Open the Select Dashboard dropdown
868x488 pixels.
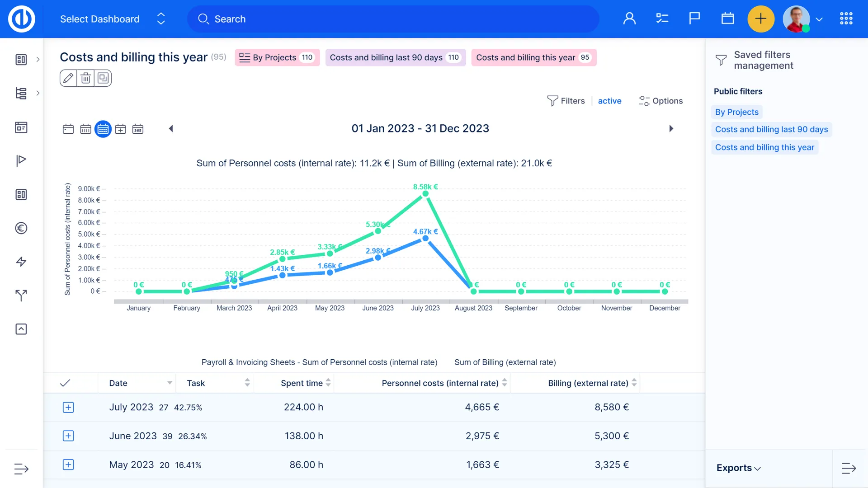pyautogui.click(x=113, y=19)
